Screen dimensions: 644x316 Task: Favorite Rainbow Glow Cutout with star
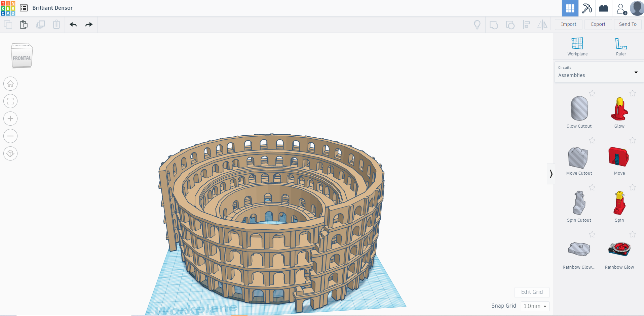point(592,234)
